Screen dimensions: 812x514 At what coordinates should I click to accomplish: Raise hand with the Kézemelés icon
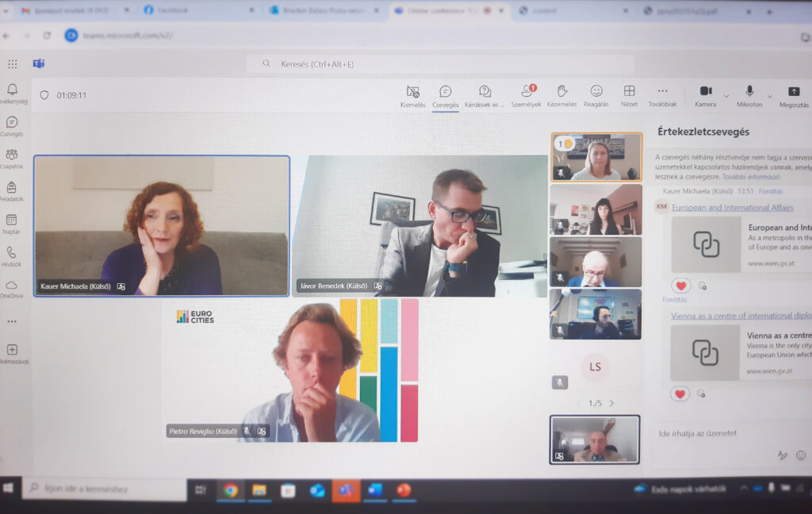pos(561,92)
